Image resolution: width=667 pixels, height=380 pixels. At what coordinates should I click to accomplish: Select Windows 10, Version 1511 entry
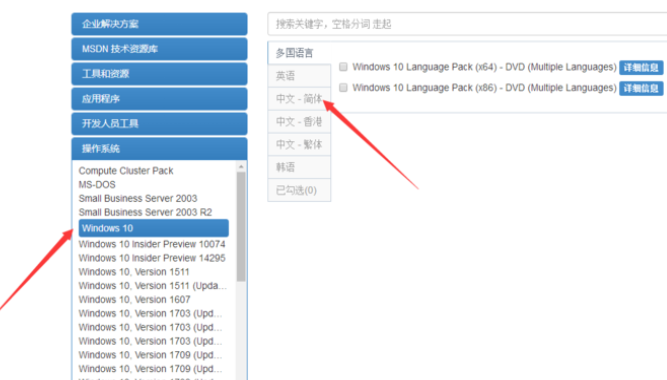click(x=134, y=272)
